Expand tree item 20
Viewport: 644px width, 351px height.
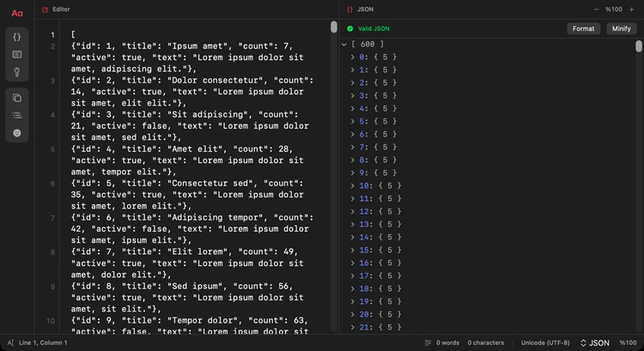point(352,314)
